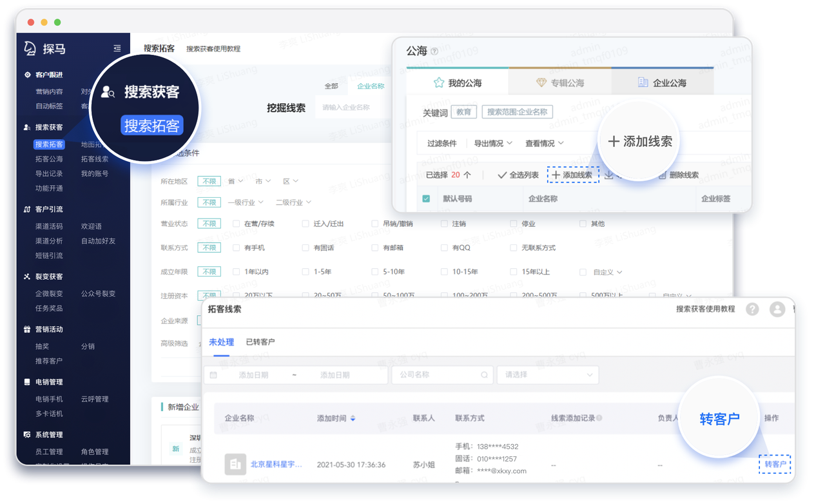Collapse the sidebar with the menu-fold icon
Screen dimensions: 825x504
[x=117, y=48]
